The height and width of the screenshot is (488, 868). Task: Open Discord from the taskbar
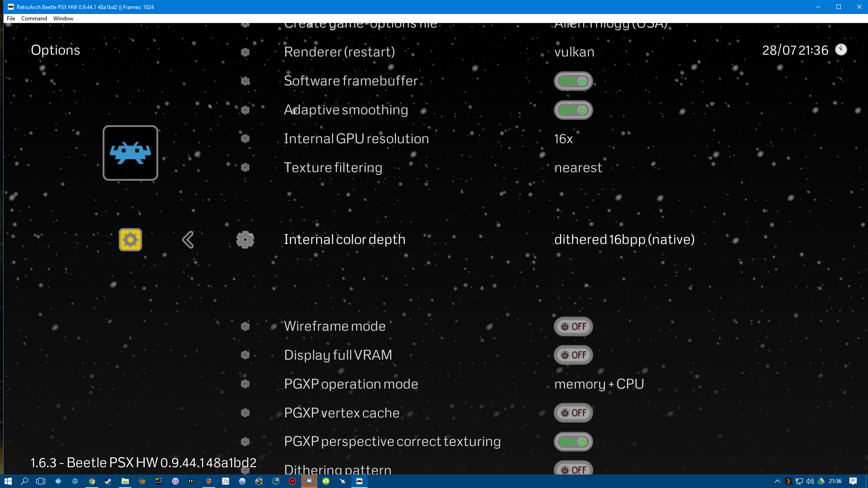point(309,481)
